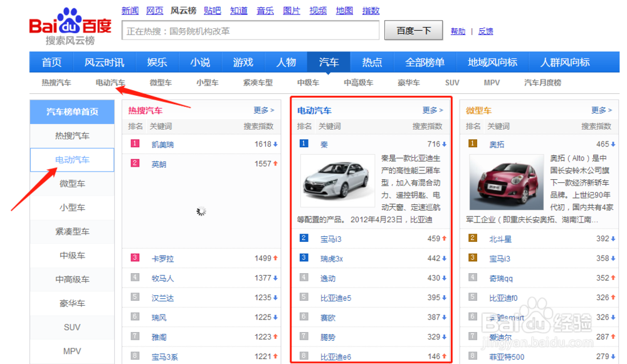The image size is (627, 364).
Task: Select 电动汽车 in the sub-navigation bar
Action: pyautogui.click(x=110, y=83)
